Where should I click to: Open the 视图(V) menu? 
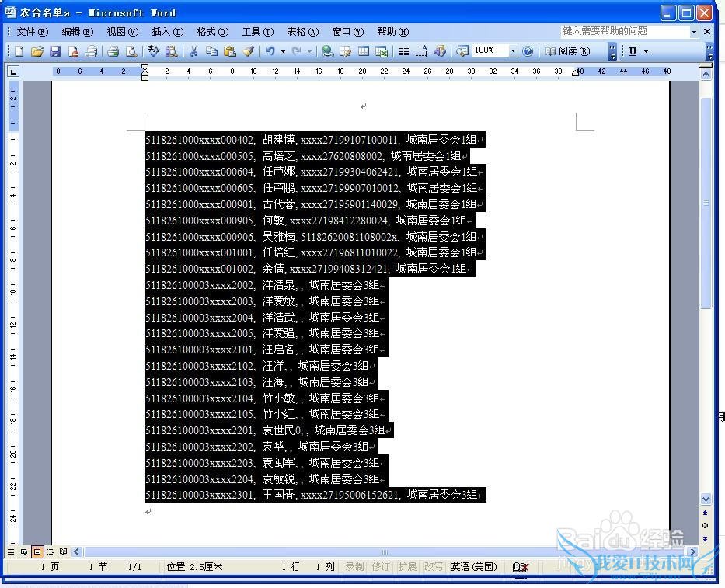point(123,32)
